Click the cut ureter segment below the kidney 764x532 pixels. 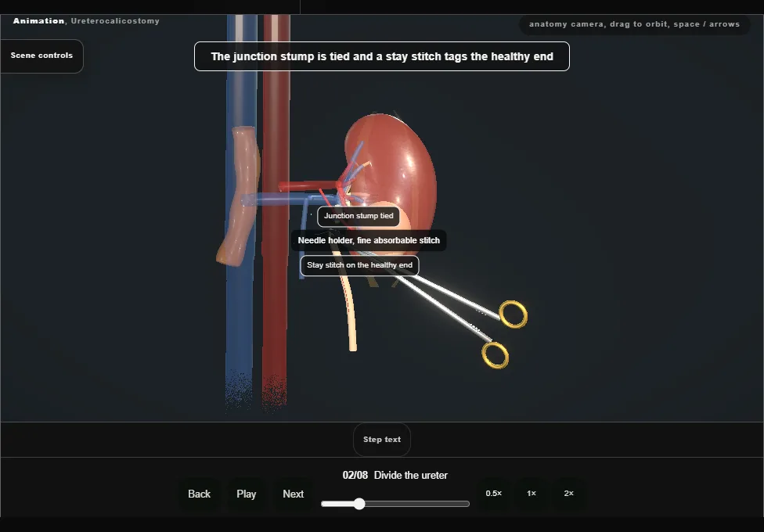[x=348, y=307]
